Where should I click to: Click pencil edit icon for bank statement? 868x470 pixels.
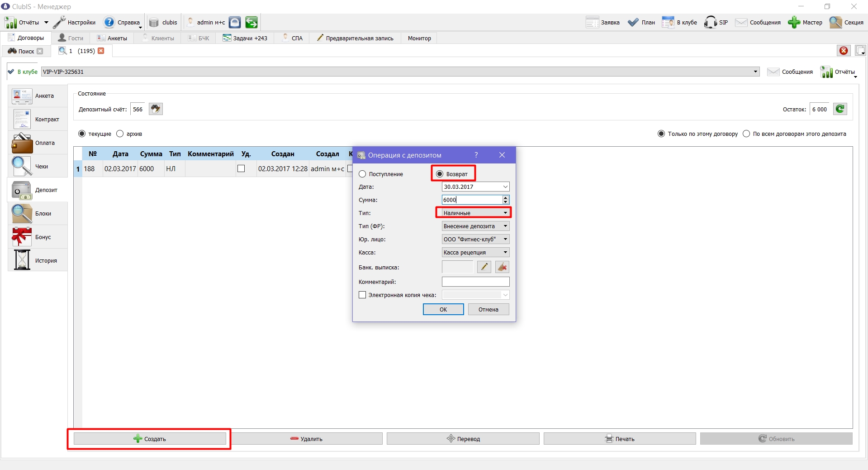point(484,267)
